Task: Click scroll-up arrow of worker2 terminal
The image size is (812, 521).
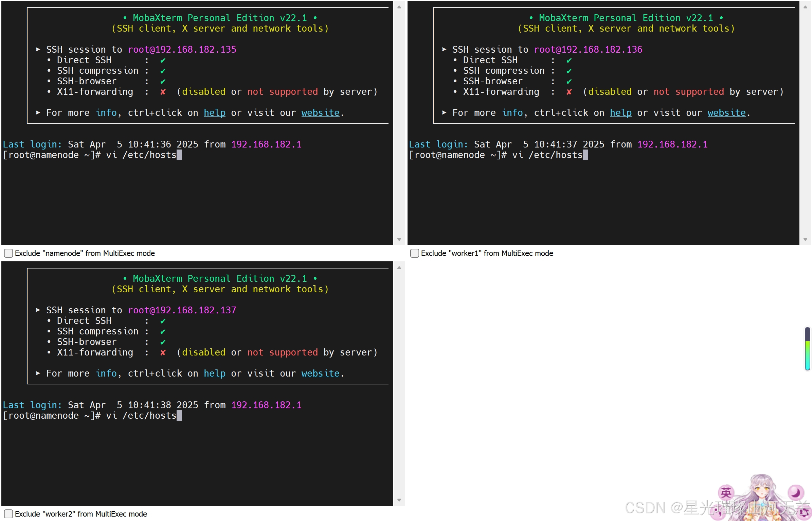Action: pos(399,268)
